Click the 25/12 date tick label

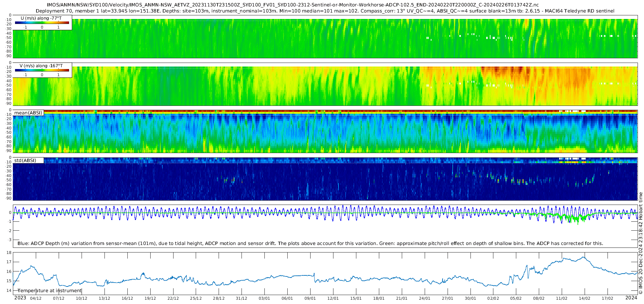point(196,298)
